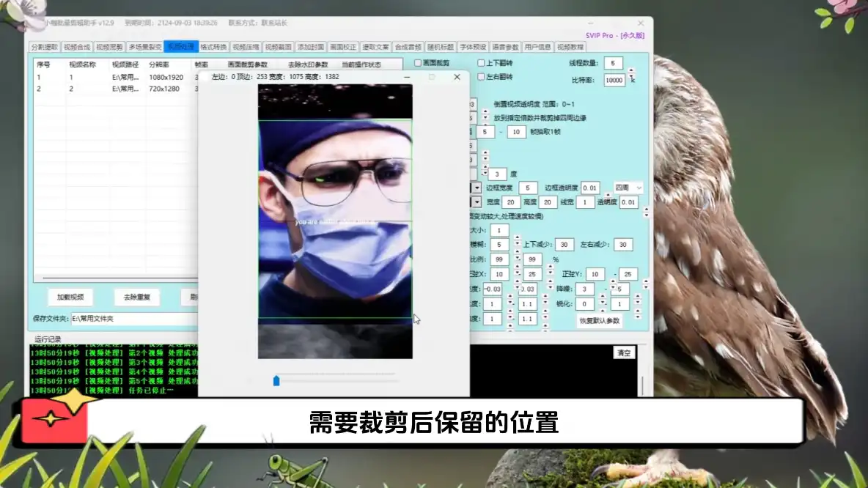Click the 边框宽度 value field
Image resolution: width=868 pixels, height=488 pixels.
pyautogui.click(x=528, y=188)
